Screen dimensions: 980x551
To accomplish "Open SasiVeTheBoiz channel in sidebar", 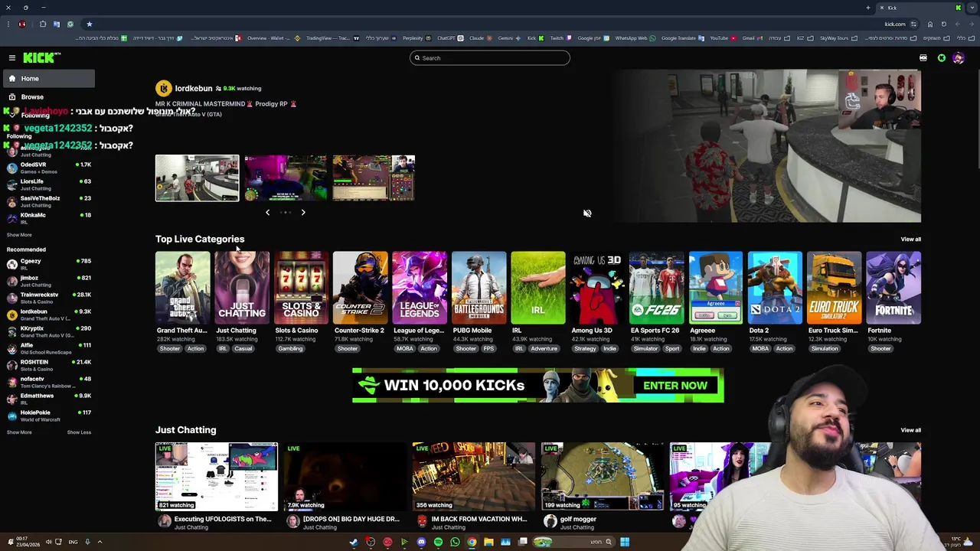I will click(48, 201).
